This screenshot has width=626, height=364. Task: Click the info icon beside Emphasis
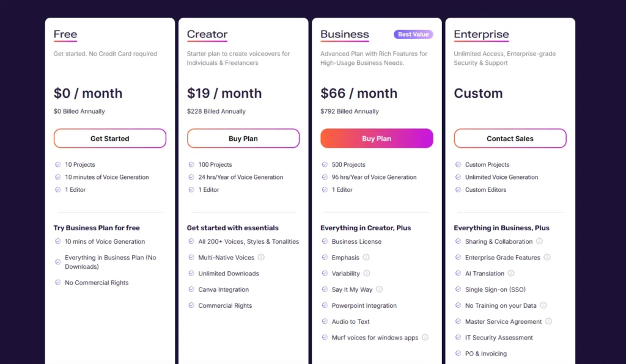pos(367,257)
